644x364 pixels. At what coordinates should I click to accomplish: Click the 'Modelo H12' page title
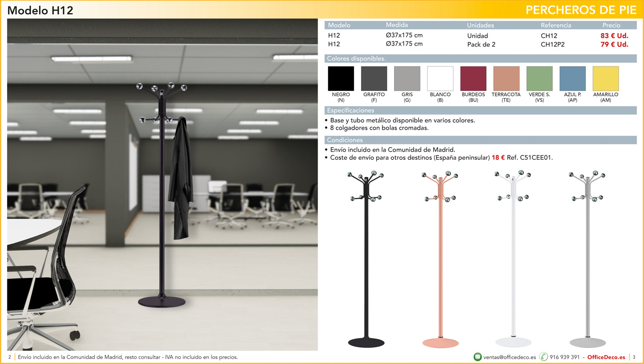40,10
